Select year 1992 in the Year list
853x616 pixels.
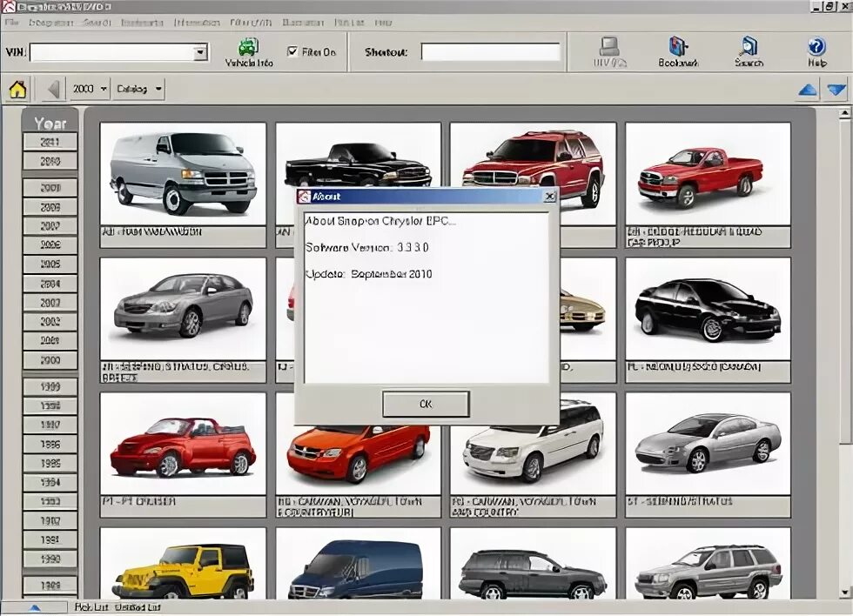coord(50,521)
